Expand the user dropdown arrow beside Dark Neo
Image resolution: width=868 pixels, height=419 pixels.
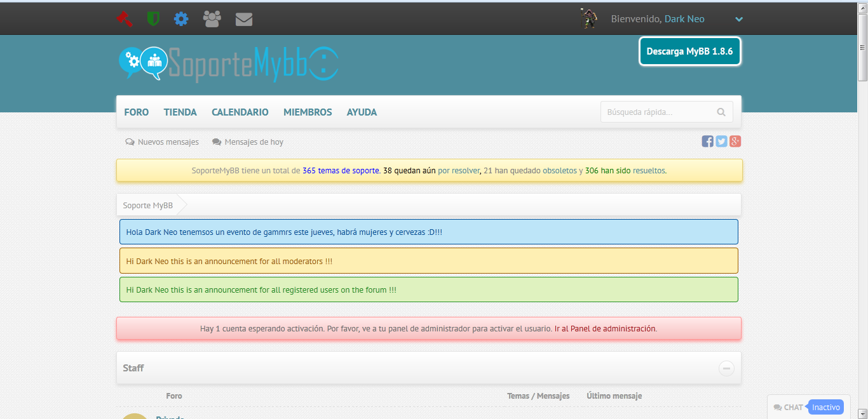(x=739, y=20)
